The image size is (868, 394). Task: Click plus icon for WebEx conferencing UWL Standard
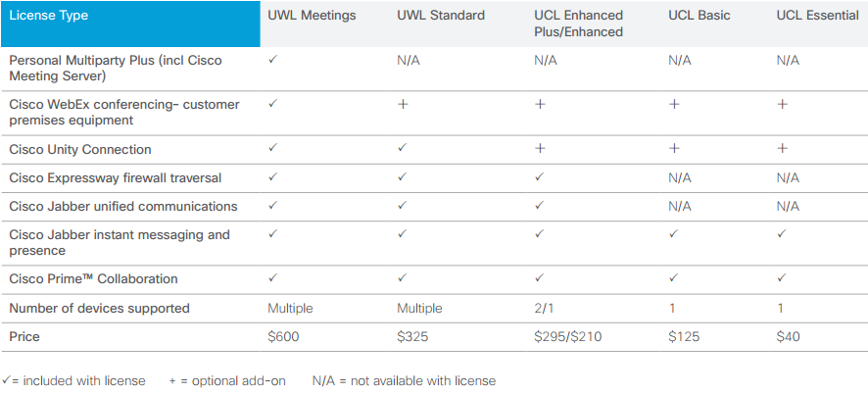(403, 104)
